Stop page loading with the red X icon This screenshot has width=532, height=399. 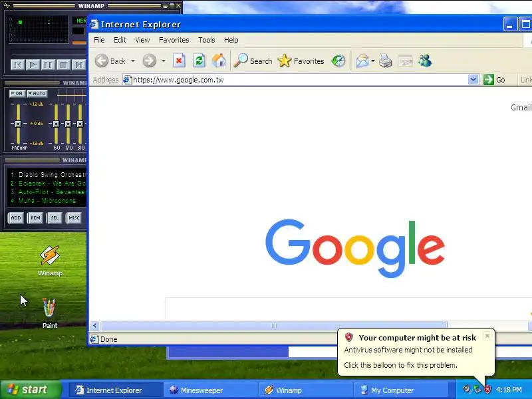point(179,61)
